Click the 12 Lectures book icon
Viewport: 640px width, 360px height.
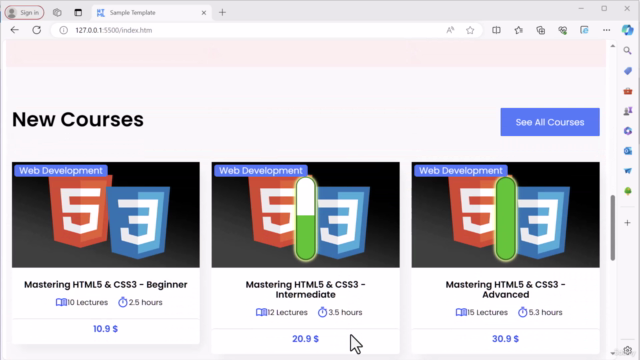coord(261,312)
